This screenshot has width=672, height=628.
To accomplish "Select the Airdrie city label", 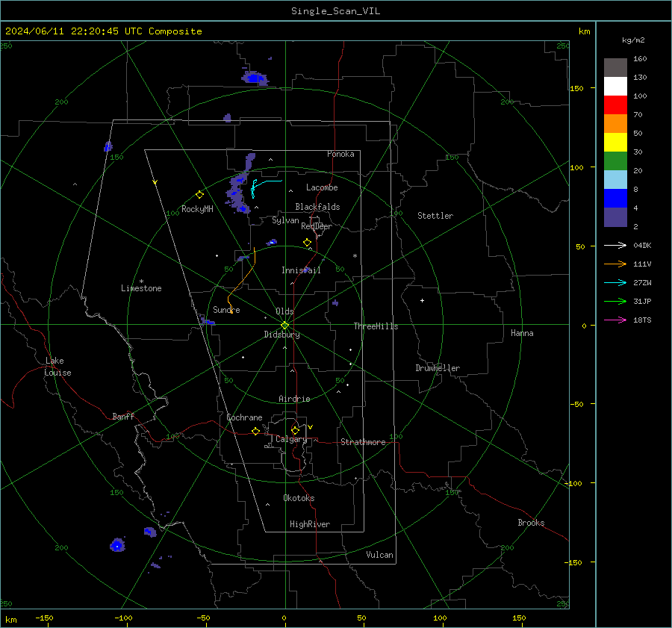I will coord(294,399).
